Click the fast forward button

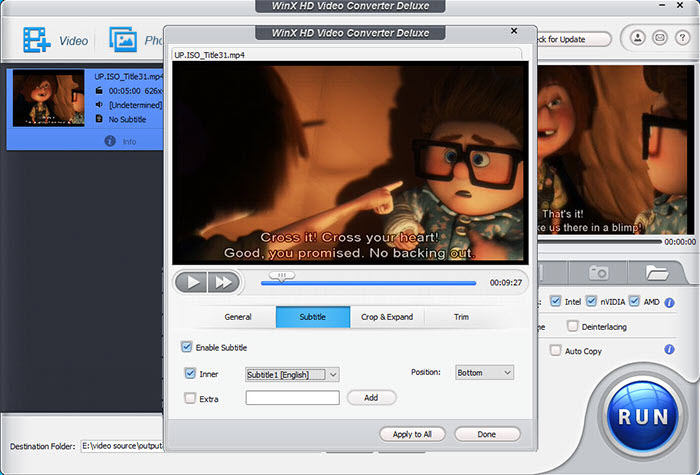click(x=224, y=282)
